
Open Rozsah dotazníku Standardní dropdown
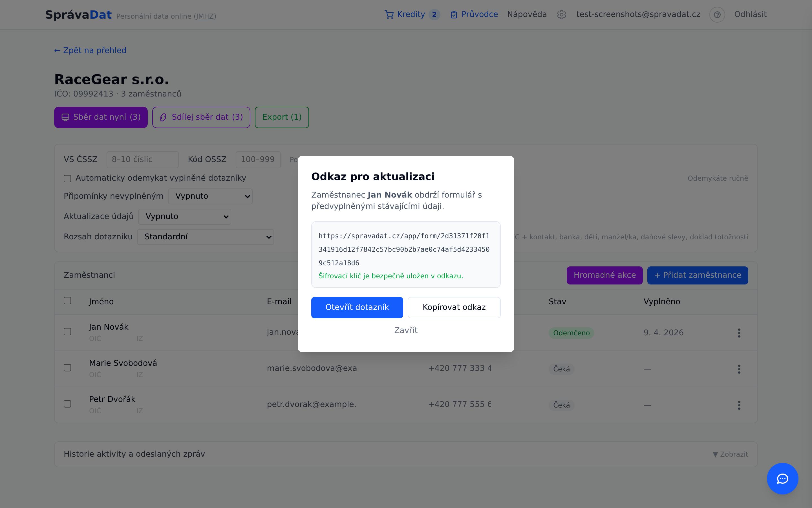pos(205,237)
